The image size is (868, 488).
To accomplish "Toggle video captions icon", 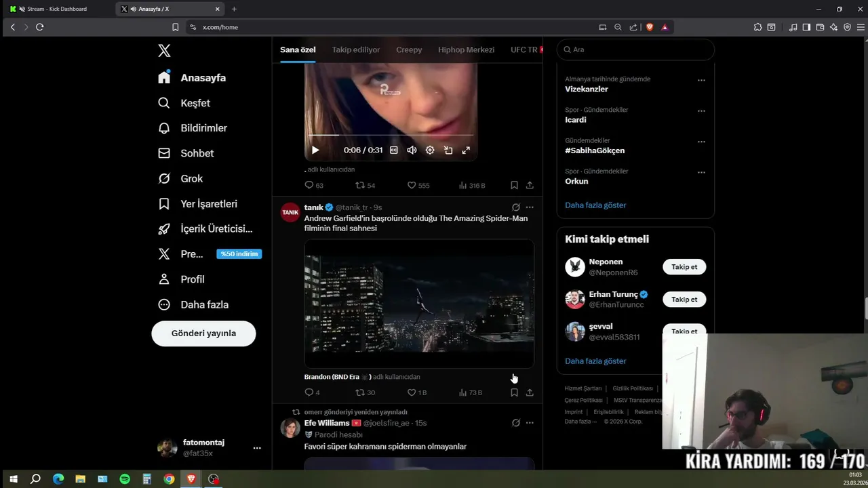I will click(394, 150).
